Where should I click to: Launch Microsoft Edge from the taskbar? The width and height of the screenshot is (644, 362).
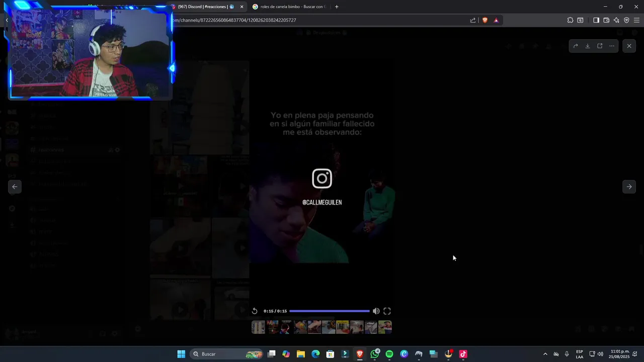coord(315,354)
